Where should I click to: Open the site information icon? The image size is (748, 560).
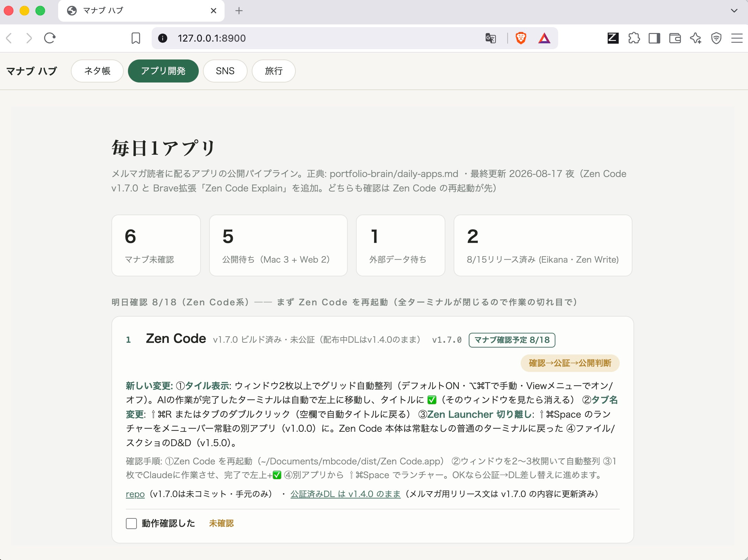click(x=163, y=38)
